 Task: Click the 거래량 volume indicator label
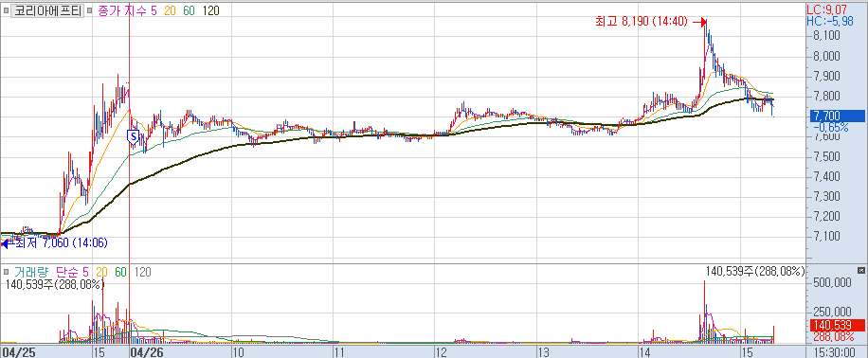tap(31, 272)
